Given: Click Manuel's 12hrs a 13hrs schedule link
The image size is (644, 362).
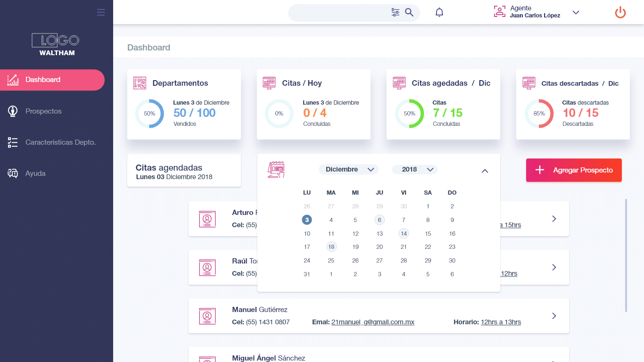Looking at the screenshot, I should pyautogui.click(x=501, y=322).
